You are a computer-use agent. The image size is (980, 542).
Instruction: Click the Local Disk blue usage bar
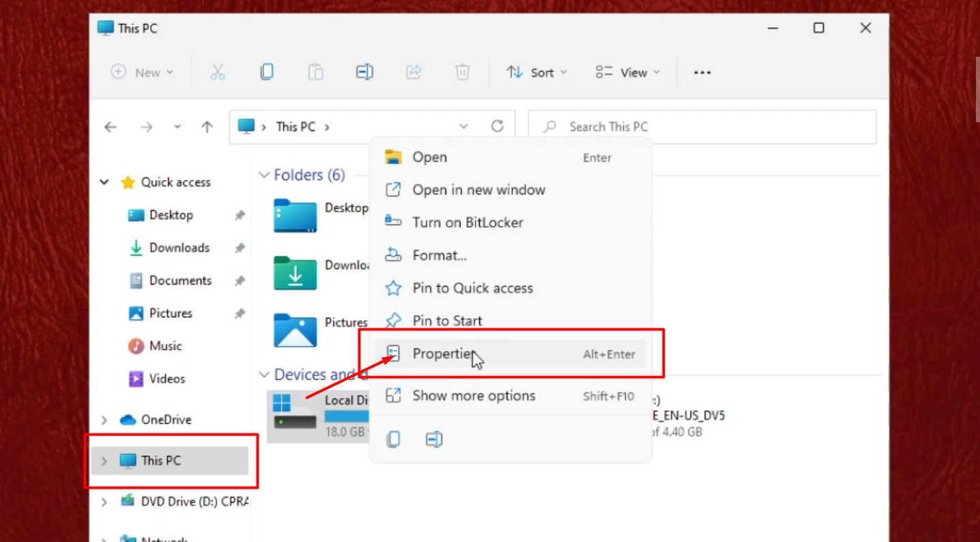point(347,416)
